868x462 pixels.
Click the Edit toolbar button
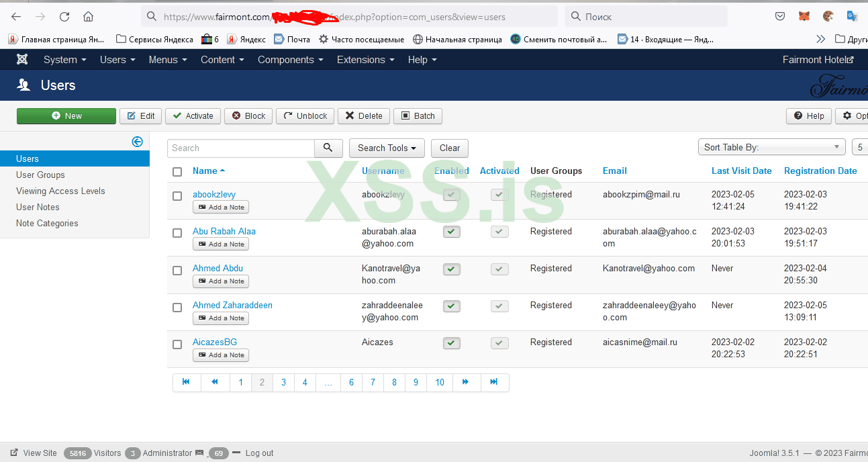point(141,116)
